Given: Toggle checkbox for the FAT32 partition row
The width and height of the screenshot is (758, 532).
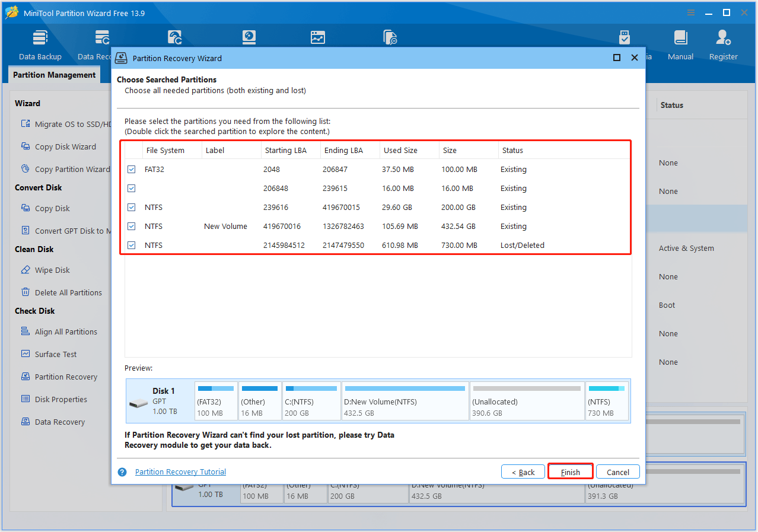Looking at the screenshot, I should 132,170.
